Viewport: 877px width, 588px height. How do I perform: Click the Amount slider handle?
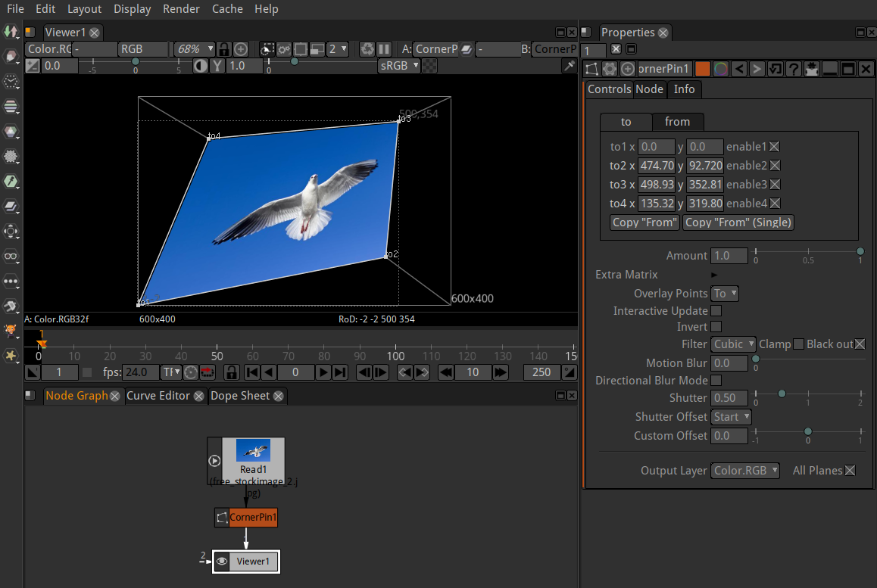pos(860,251)
